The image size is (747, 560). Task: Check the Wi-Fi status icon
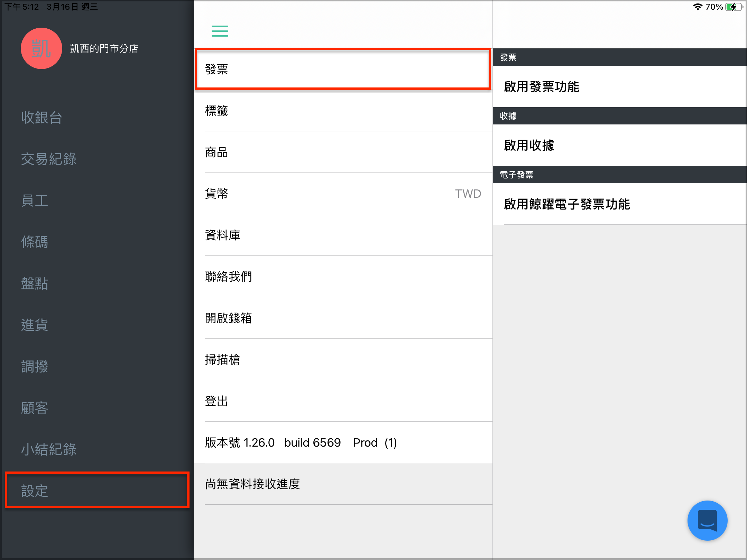click(x=698, y=7)
